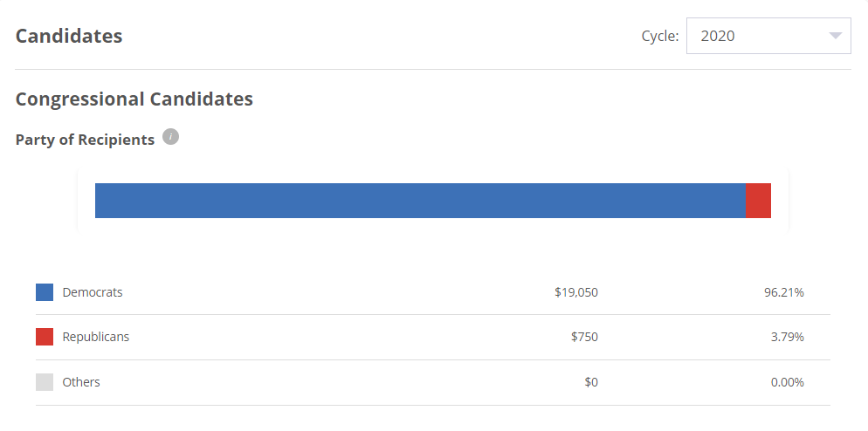
Task: Click the Party of Recipients info icon
Action: tap(171, 137)
